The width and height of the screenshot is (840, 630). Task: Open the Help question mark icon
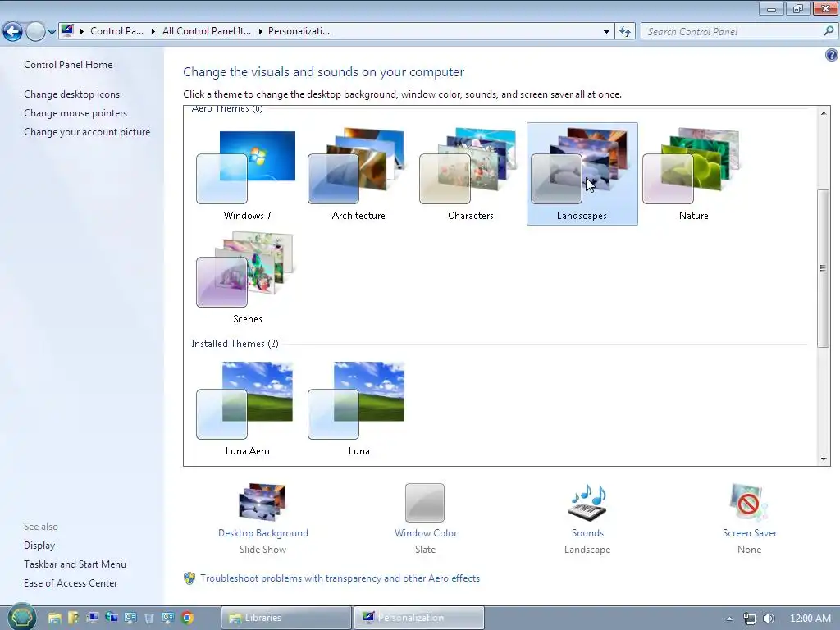[x=832, y=55]
